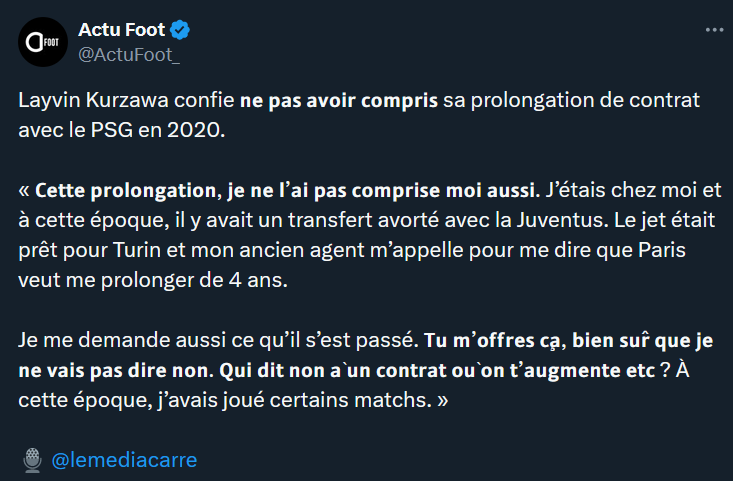This screenshot has width=733, height=481.
Task: Click the bold text "Tu m'offres ça"
Action: (489, 341)
